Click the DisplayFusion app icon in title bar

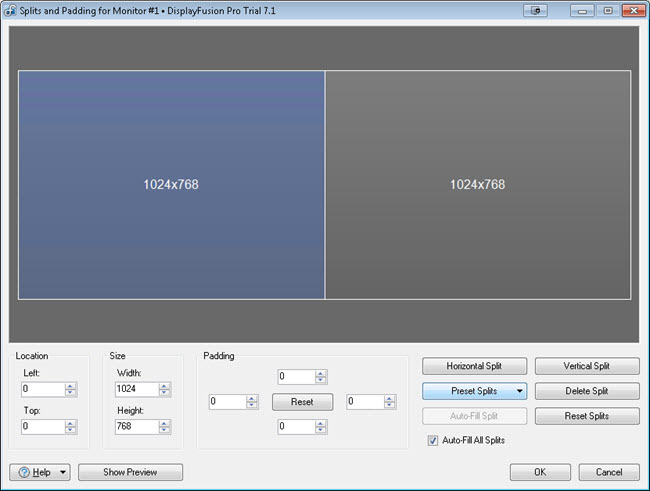tap(10, 10)
